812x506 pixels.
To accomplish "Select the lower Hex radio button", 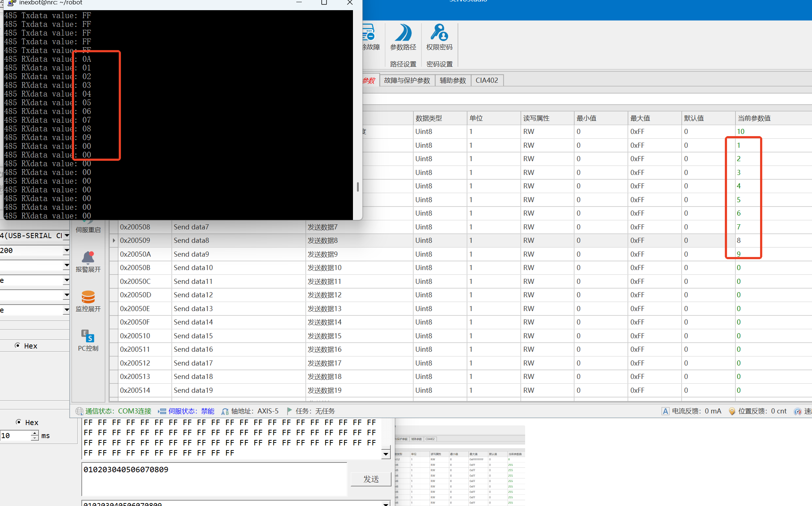I will (19, 422).
